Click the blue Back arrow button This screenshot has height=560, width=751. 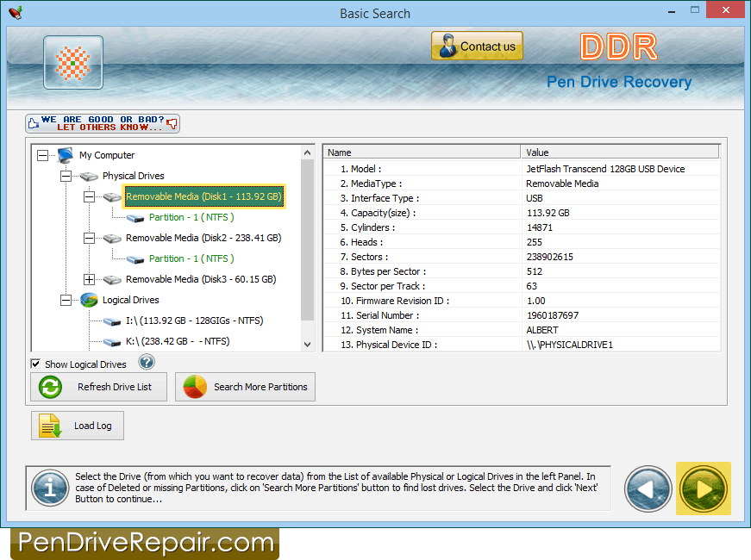(648, 488)
